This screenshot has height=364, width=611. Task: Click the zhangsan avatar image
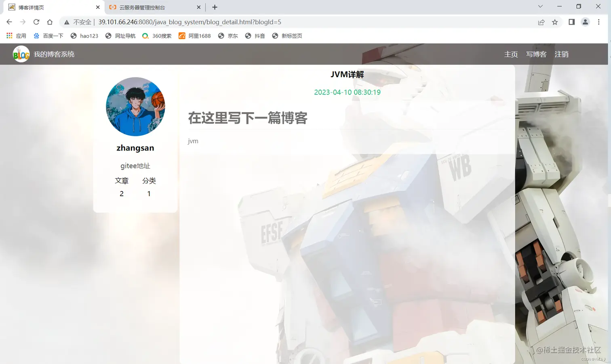[135, 107]
